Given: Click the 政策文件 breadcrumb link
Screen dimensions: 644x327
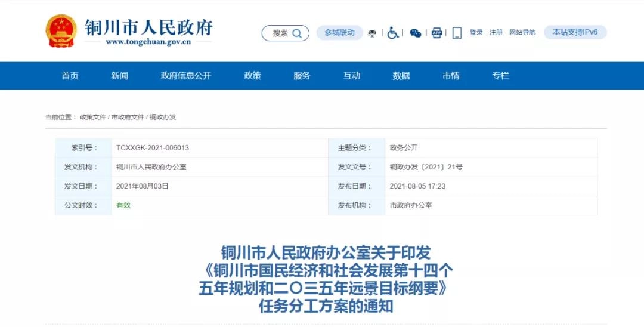Looking at the screenshot, I should [x=93, y=118].
